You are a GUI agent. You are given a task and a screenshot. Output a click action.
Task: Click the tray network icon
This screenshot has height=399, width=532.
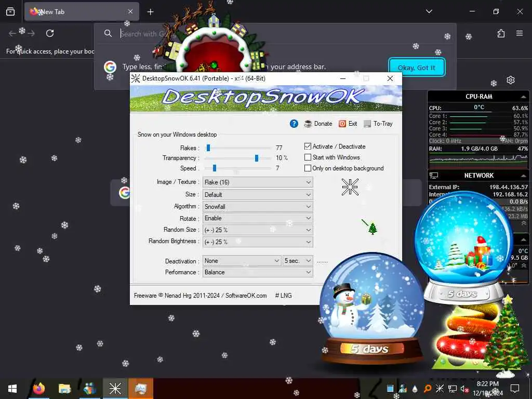coord(453,389)
